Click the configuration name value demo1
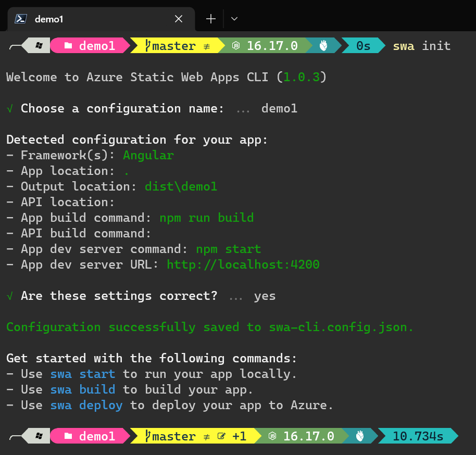This screenshot has width=476, height=455. (279, 108)
